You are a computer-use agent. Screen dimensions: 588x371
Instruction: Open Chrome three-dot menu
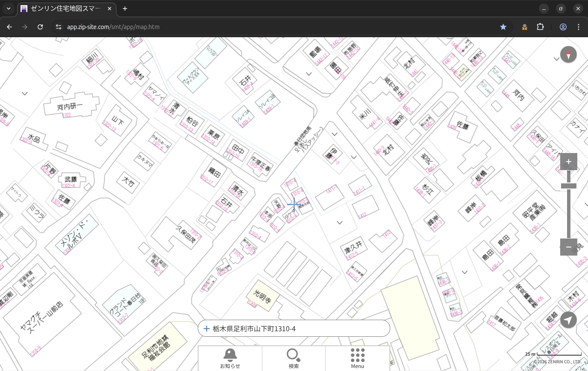click(579, 27)
